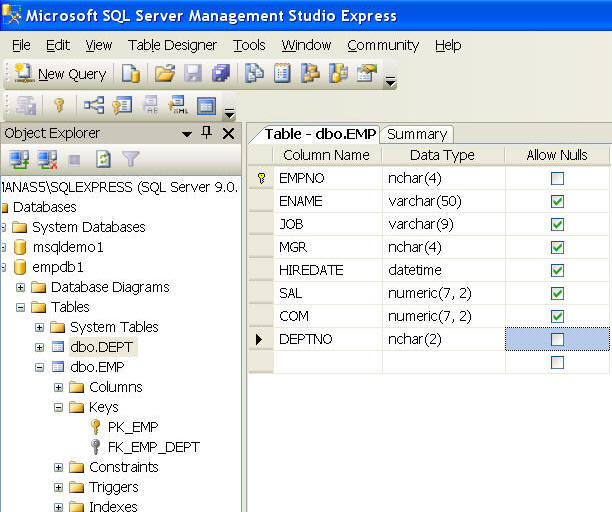Screen dimensions: 612x512
Task: Open the File menu
Action: coord(21,45)
